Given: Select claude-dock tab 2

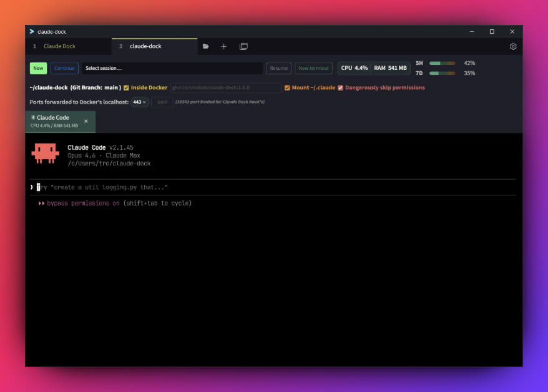Looking at the screenshot, I should pyautogui.click(x=154, y=46).
